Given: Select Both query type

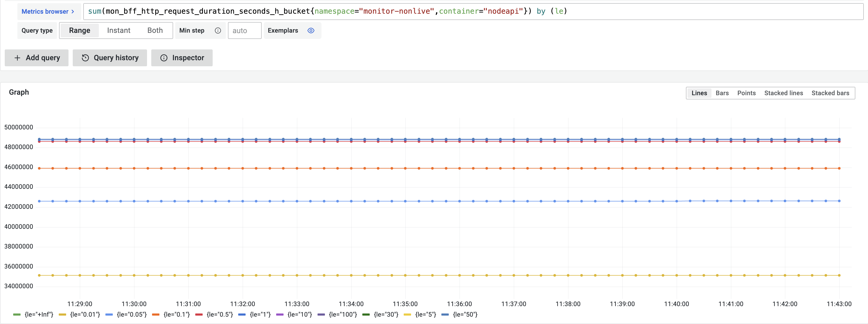Looking at the screenshot, I should pyautogui.click(x=155, y=31).
